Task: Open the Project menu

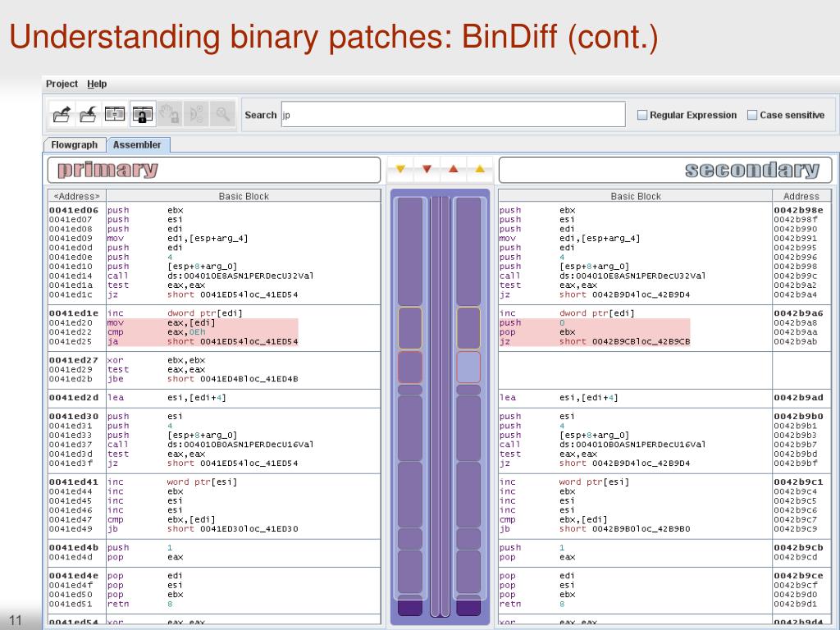Action: 62,84
